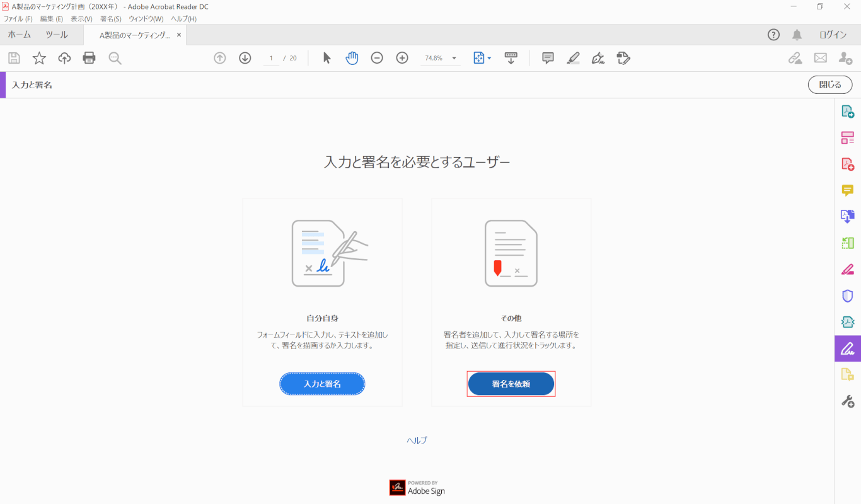Open the Comment panel in the right sidebar
Image resolution: width=861 pixels, height=504 pixels.
pos(847,190)
